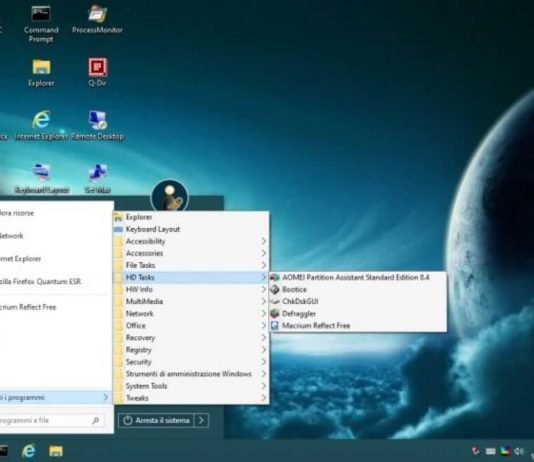Open shutdown options arrow next to Arresta

[x=201, y=420]
